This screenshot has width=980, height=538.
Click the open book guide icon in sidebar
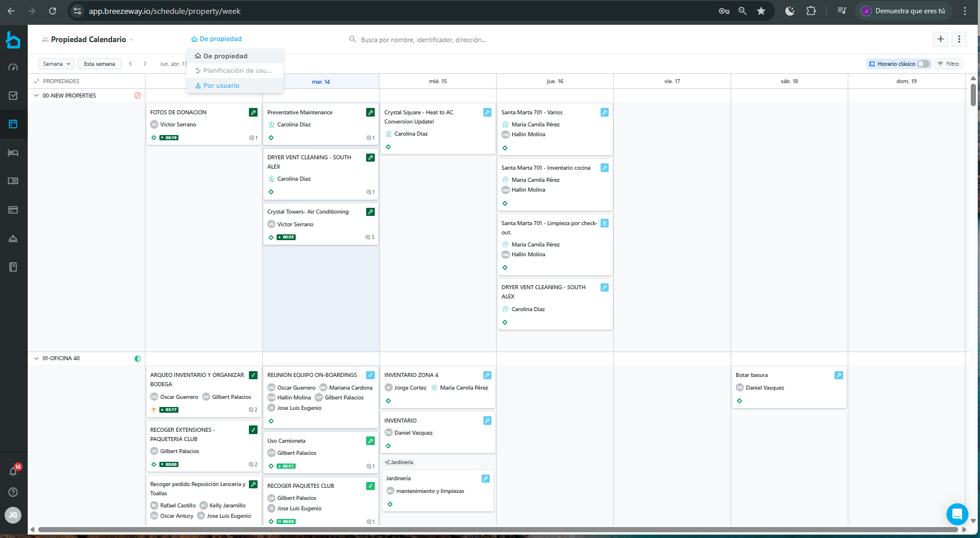click(x=13, y=181)
